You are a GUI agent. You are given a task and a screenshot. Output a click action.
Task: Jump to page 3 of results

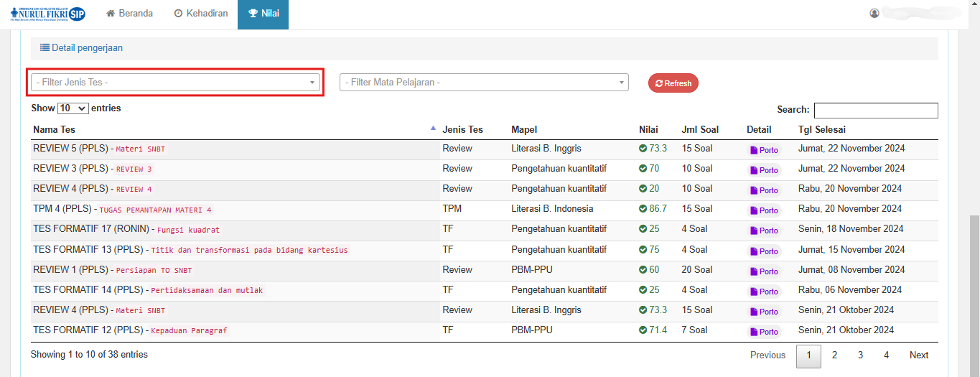[860, 355]
